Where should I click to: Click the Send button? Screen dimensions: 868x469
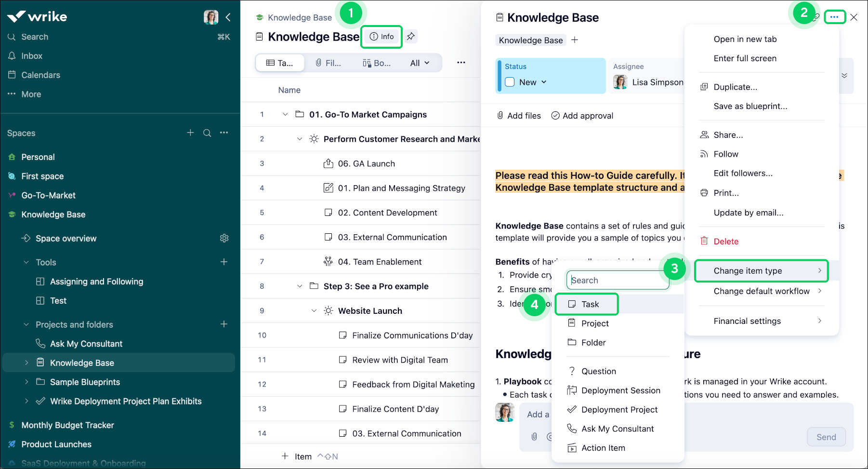click(x=826, y=437)
